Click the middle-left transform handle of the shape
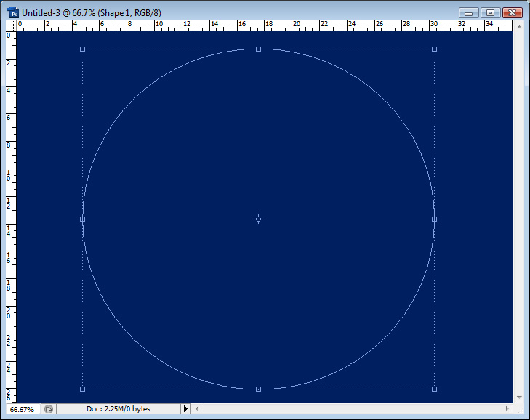This screenshot has width=530, height=420. point(82,219)
